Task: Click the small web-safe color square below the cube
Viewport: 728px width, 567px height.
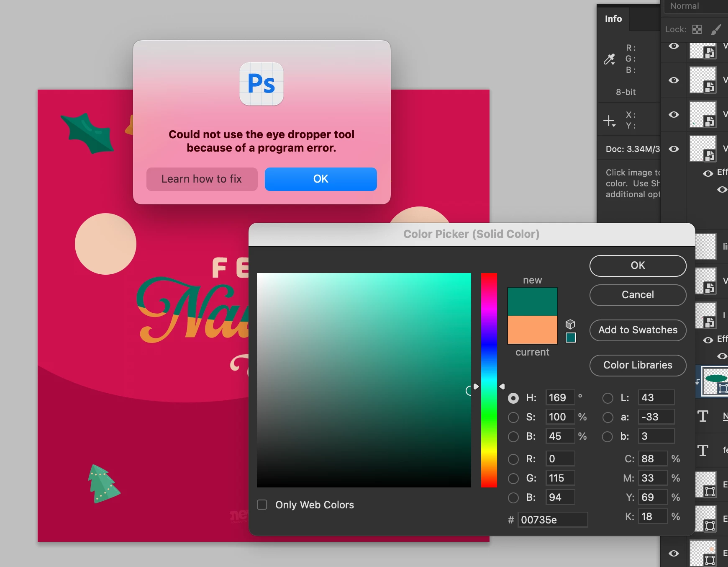Action: [571, 338]
